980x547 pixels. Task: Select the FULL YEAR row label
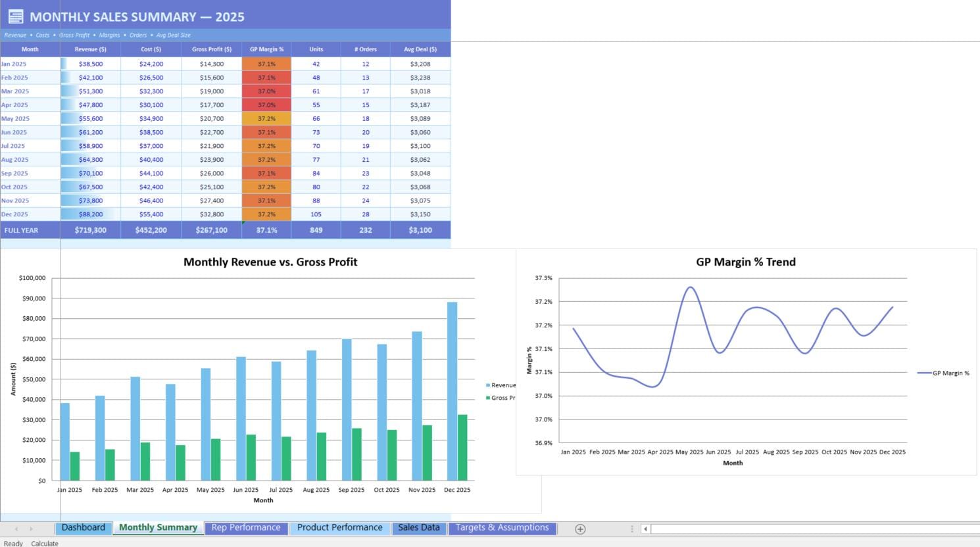[30, 230]
